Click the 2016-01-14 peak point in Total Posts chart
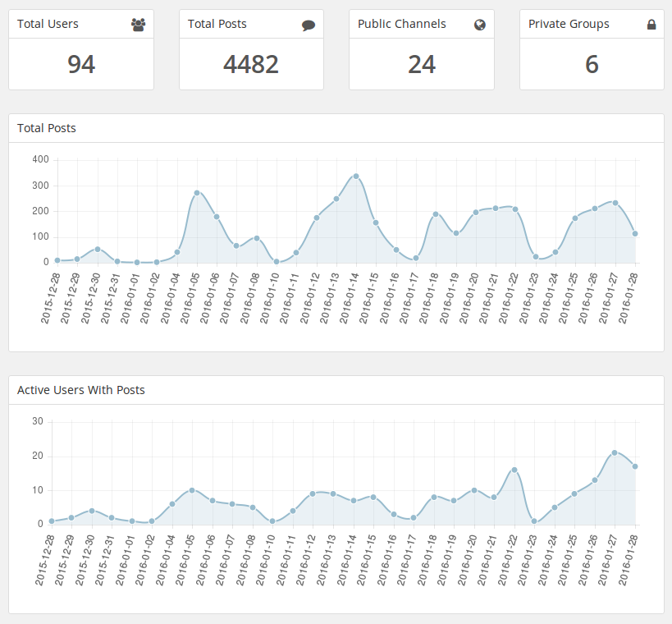Image resolution: width=672 pixels, height=624 pixels. coord(356,177)
